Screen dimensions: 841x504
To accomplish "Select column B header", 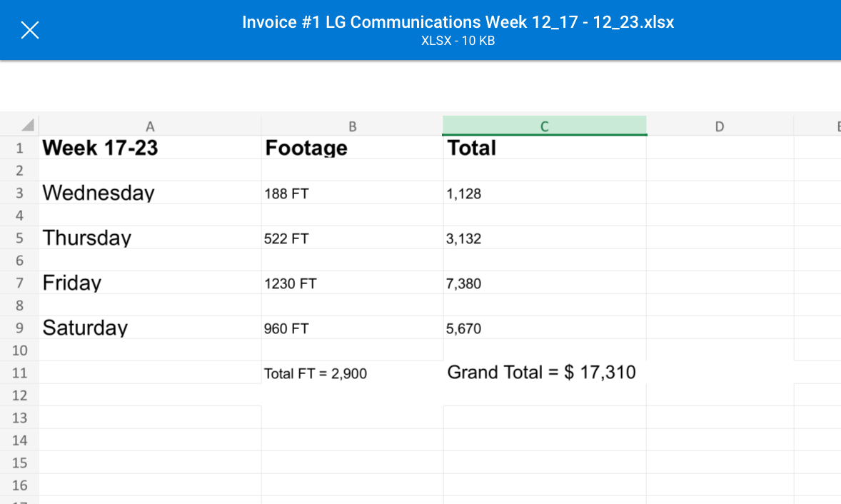I will point(353,126).
